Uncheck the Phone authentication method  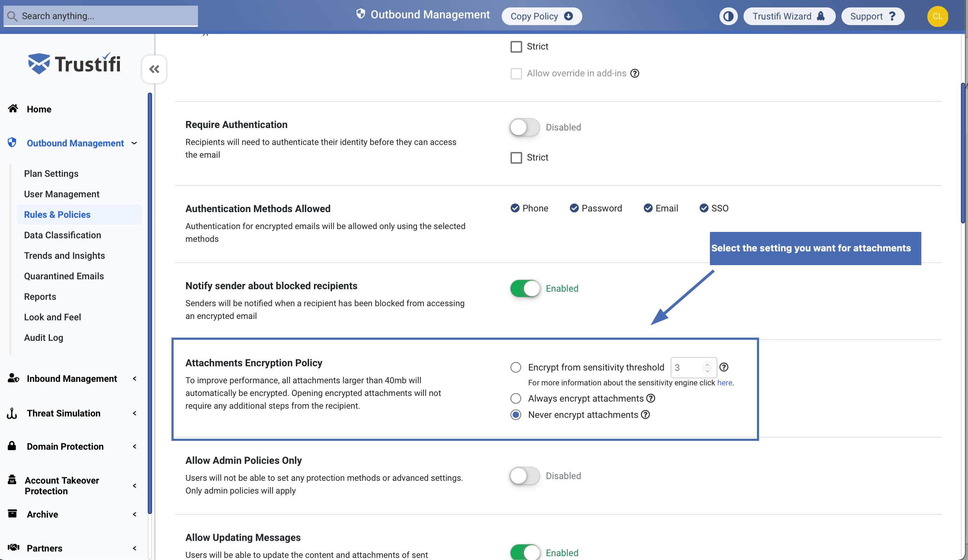coord(515,208)
